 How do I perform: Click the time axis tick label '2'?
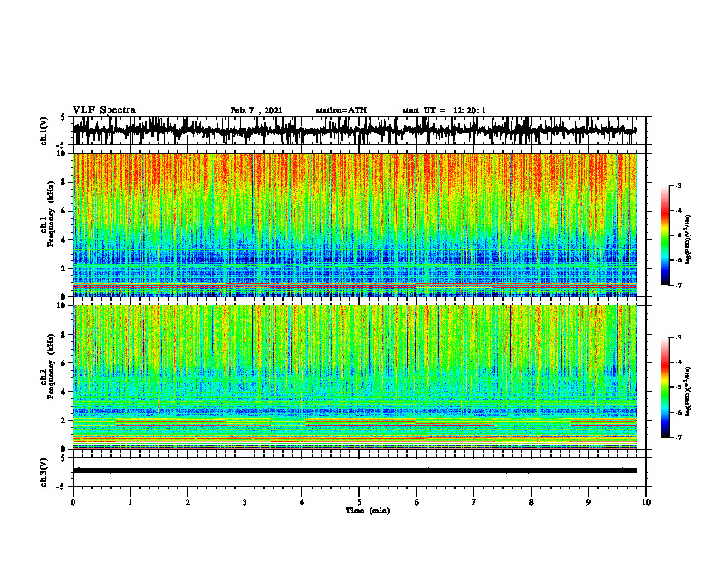(x=188, y=502)
